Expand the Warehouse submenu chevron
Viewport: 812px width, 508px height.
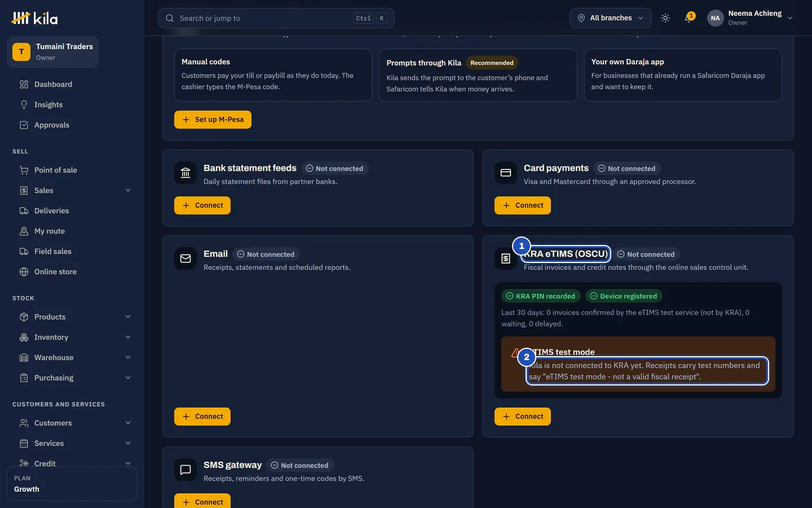pos(128,358)
